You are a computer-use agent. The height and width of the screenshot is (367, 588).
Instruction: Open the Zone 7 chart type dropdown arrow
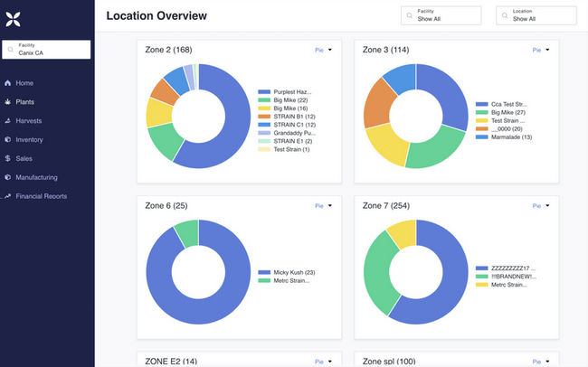click(x=547, y=205)
